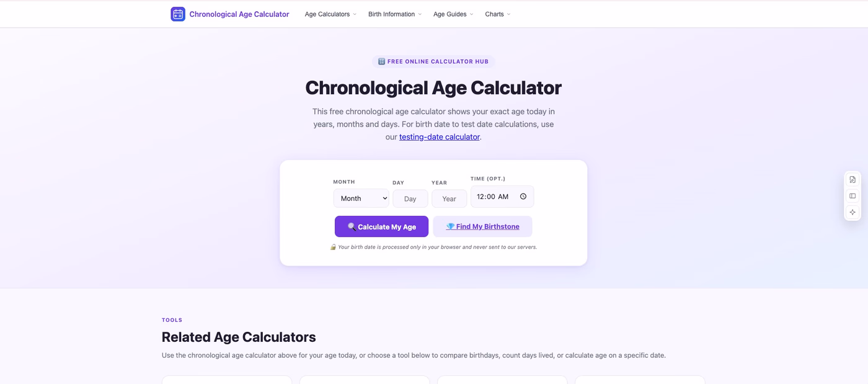Open the Month dropdown selector
The width and height of the screenshot is (868, 384).
click(x=361, y=199)
